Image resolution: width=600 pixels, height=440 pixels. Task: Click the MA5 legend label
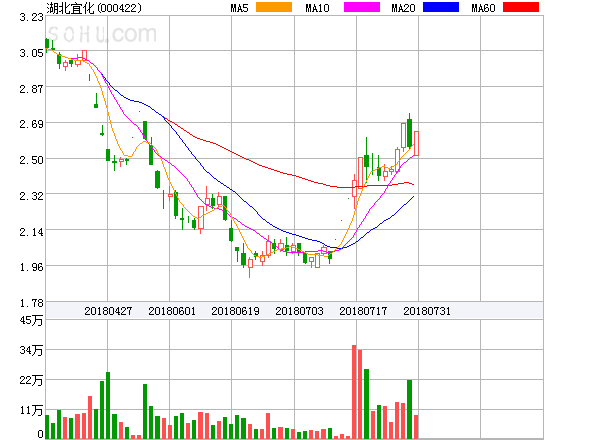(240, 8)
